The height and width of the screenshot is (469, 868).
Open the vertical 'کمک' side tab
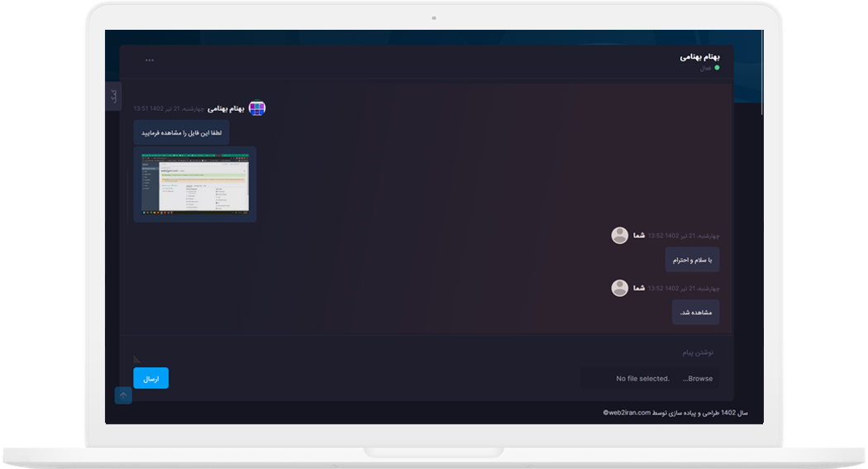pyautogui.click(x=113, y=96)
